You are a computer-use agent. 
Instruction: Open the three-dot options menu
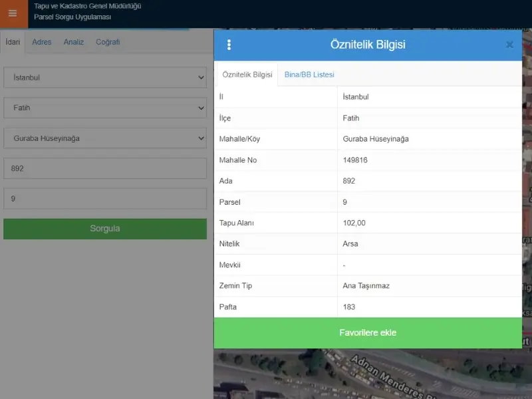point(229,45)
